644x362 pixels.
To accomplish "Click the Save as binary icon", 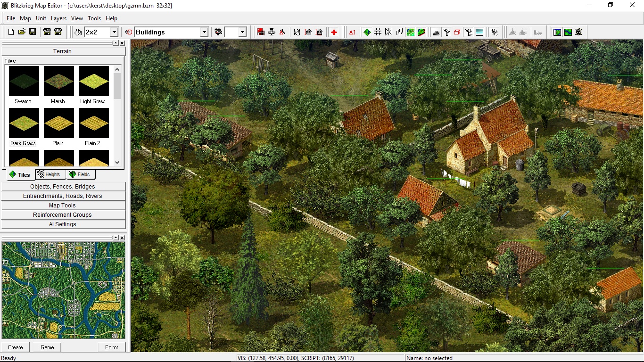I will 58,32.
